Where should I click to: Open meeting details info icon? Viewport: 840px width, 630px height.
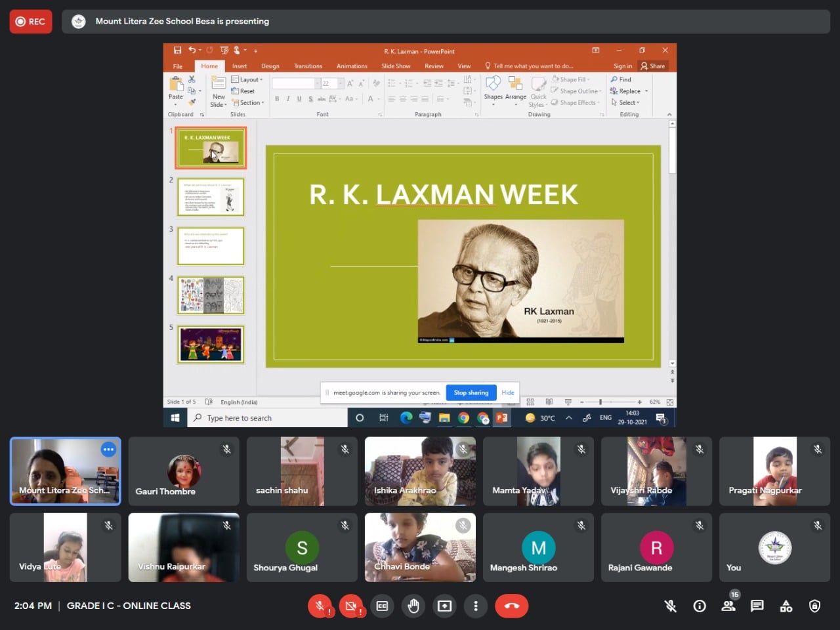[700, 606]
